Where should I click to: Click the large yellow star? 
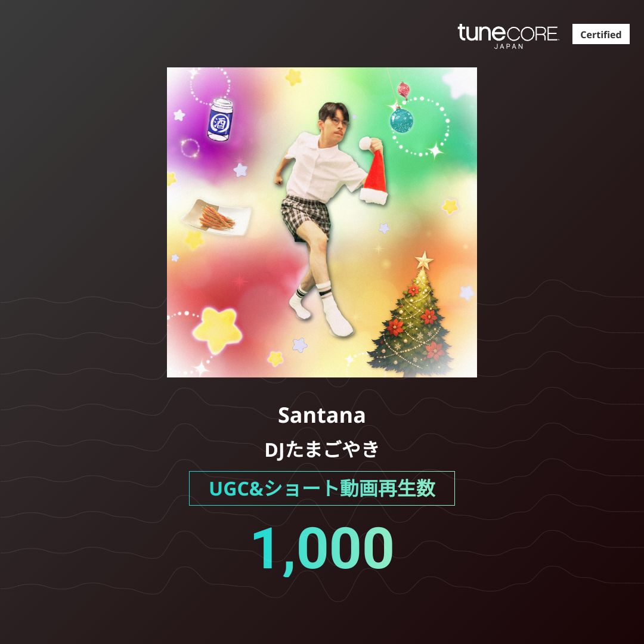pyautogui.click(x=217, y=330)
